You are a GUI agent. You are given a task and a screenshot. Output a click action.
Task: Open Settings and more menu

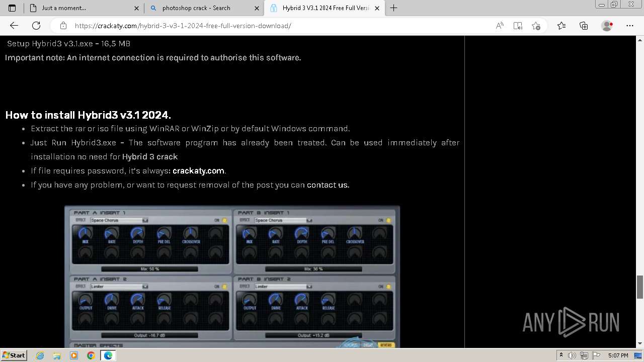coord(630,26)
